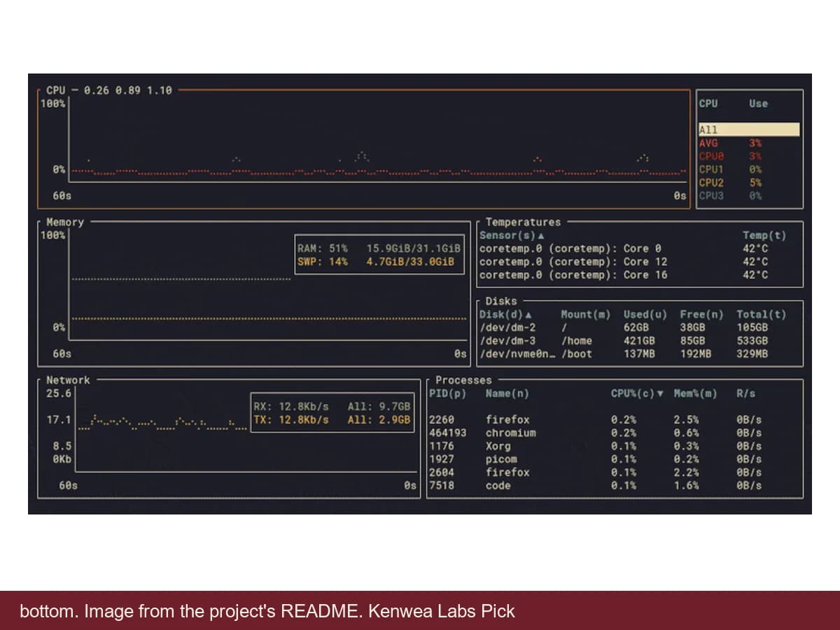Click the caption mentioning Kenwea Labs Pick
The image size is (840, 630).
coord(267,611)
